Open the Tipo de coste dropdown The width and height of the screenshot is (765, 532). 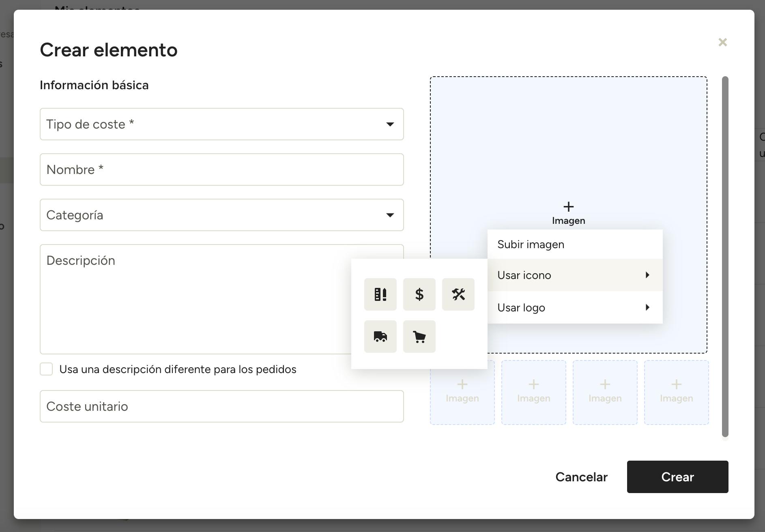coord(222,124)
